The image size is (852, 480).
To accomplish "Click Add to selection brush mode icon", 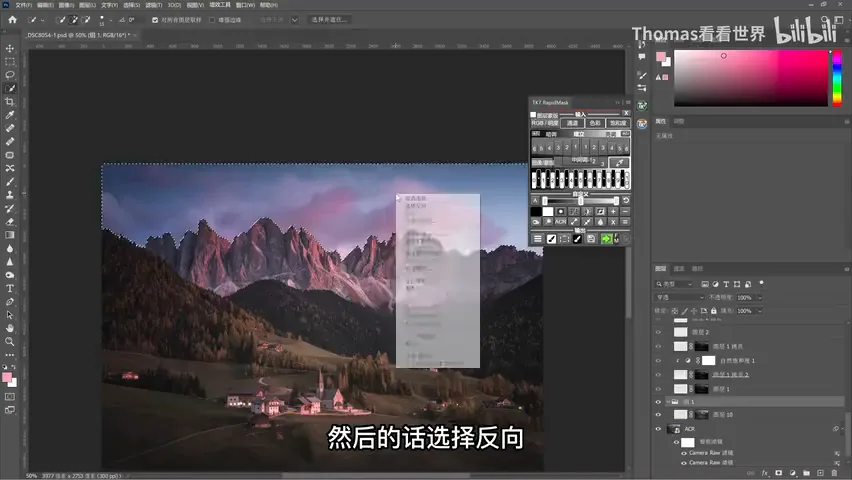I will click(x=73, y=20).
